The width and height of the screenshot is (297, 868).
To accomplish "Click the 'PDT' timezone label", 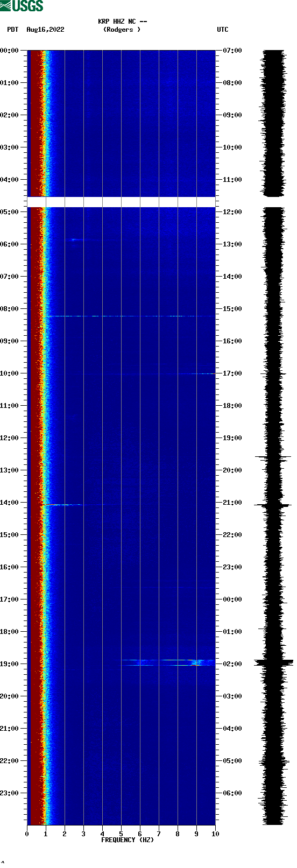I will 12,30.
